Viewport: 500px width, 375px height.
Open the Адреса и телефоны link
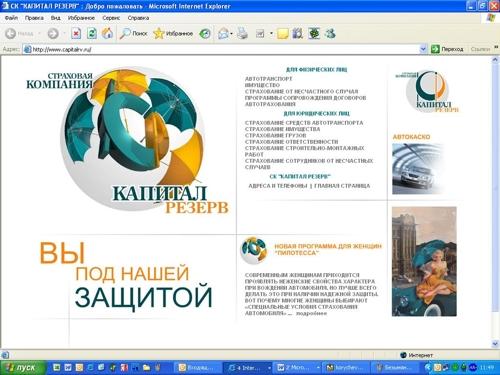(278, 186)
